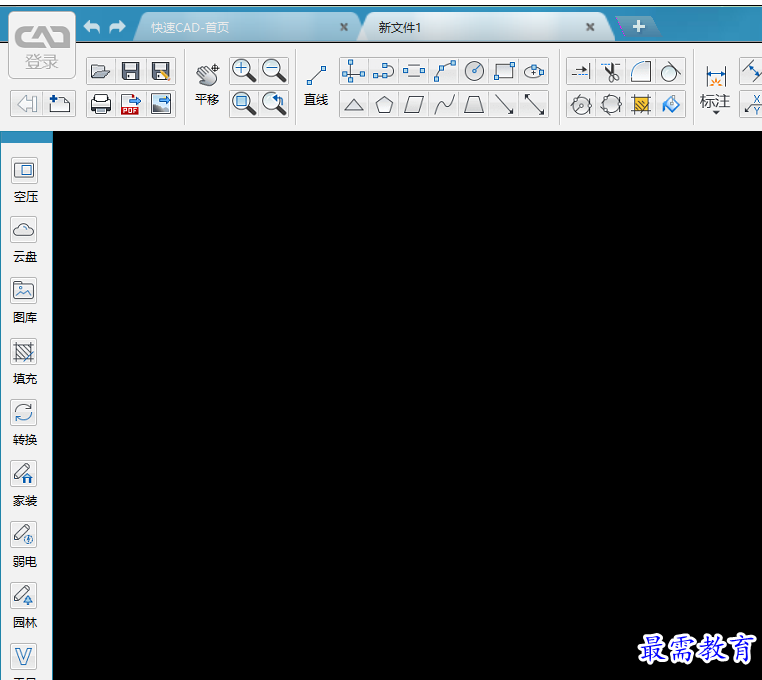Select the trim scissors tool

tap(611, 71)
